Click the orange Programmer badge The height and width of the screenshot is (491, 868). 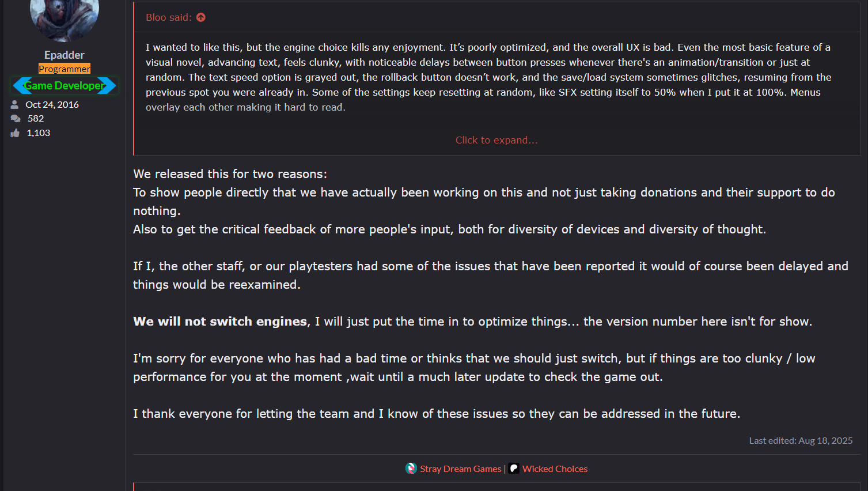(65, 69)
